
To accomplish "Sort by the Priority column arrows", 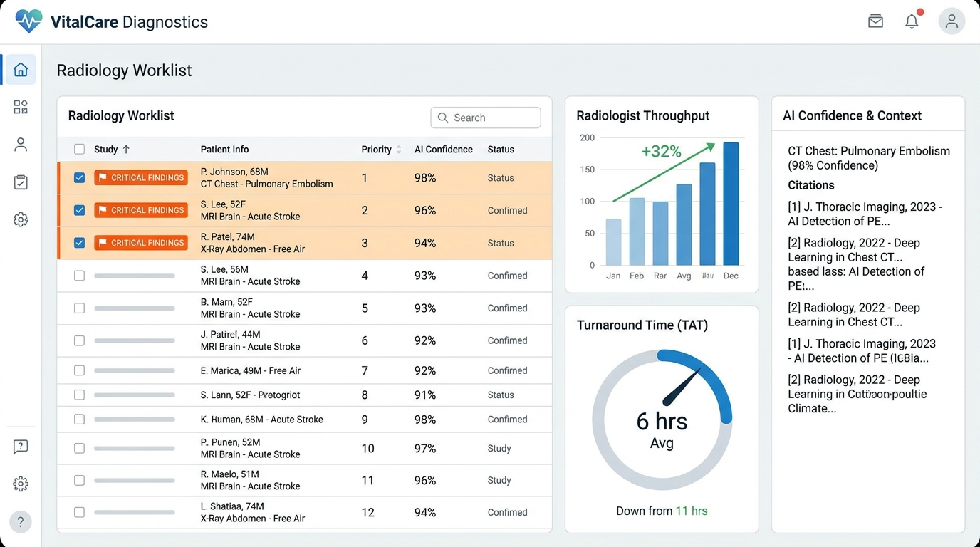I will (x=398, y=150).
